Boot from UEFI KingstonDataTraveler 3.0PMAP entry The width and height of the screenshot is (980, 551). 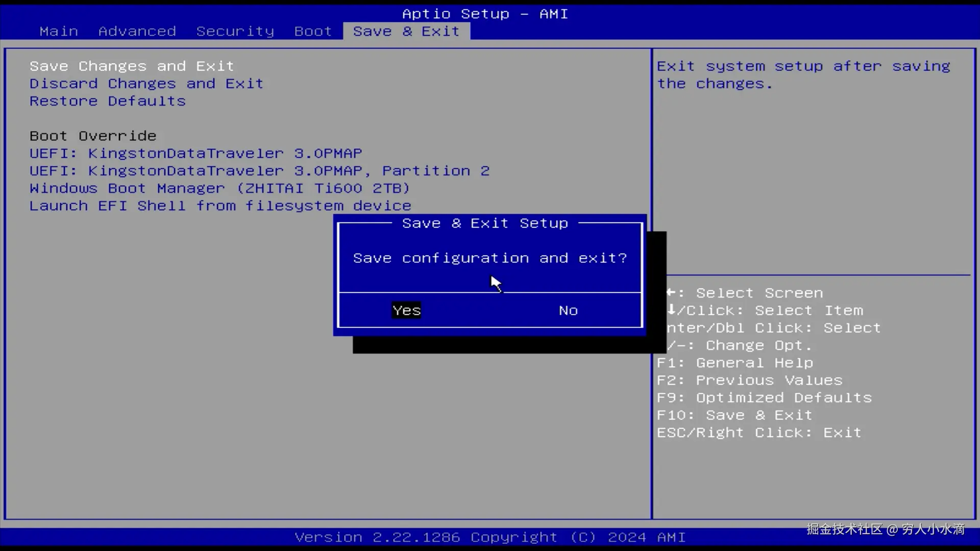click(x=195, y=154)
